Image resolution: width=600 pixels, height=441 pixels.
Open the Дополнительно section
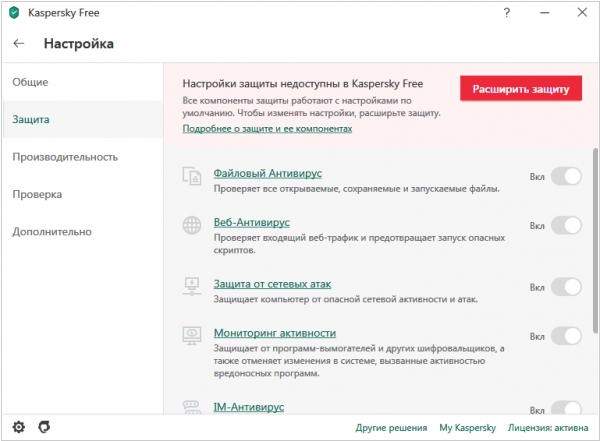[83, 232]
